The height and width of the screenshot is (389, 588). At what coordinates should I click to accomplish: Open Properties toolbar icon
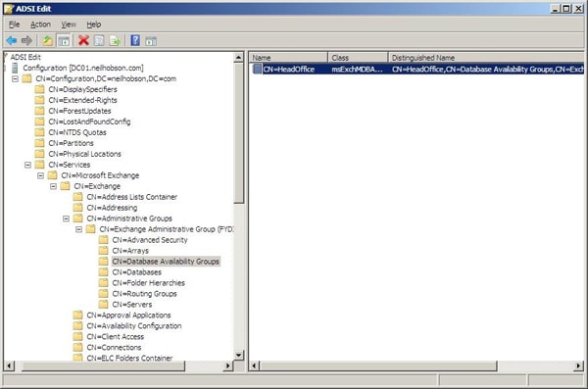pyautogui.click(x=99, y=40)
